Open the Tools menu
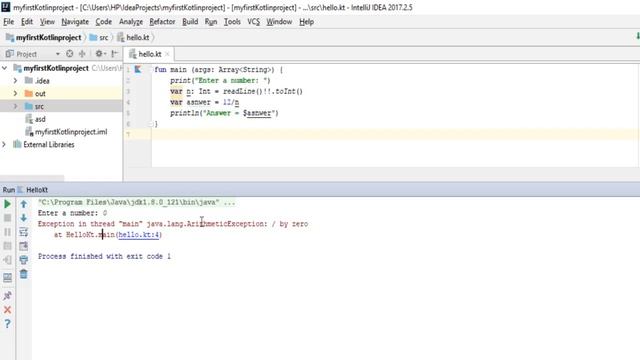640x360 pixels. 232,22
